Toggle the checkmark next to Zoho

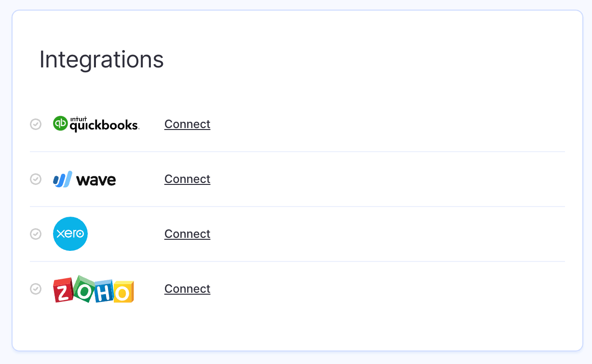click(36, 288)
